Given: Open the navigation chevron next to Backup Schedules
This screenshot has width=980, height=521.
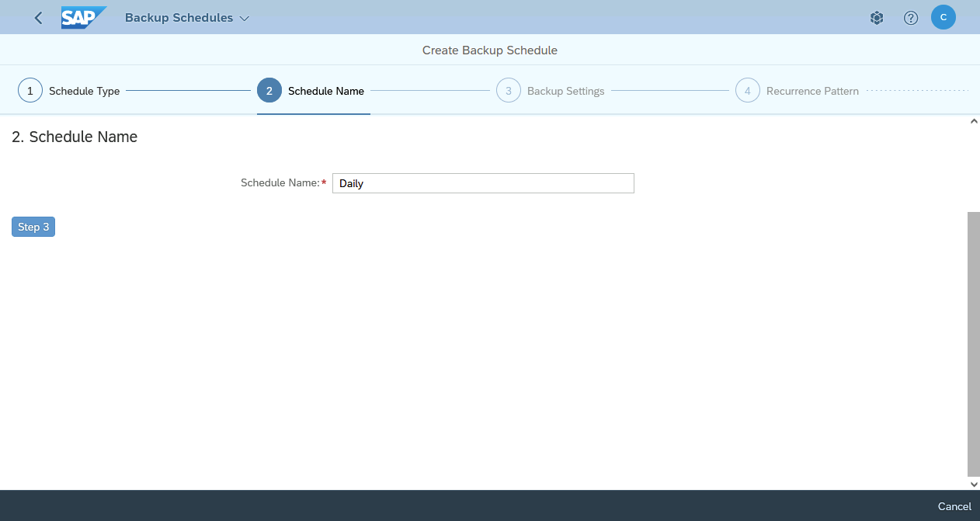Looking at the screenshot, I should tap(243, 17).
